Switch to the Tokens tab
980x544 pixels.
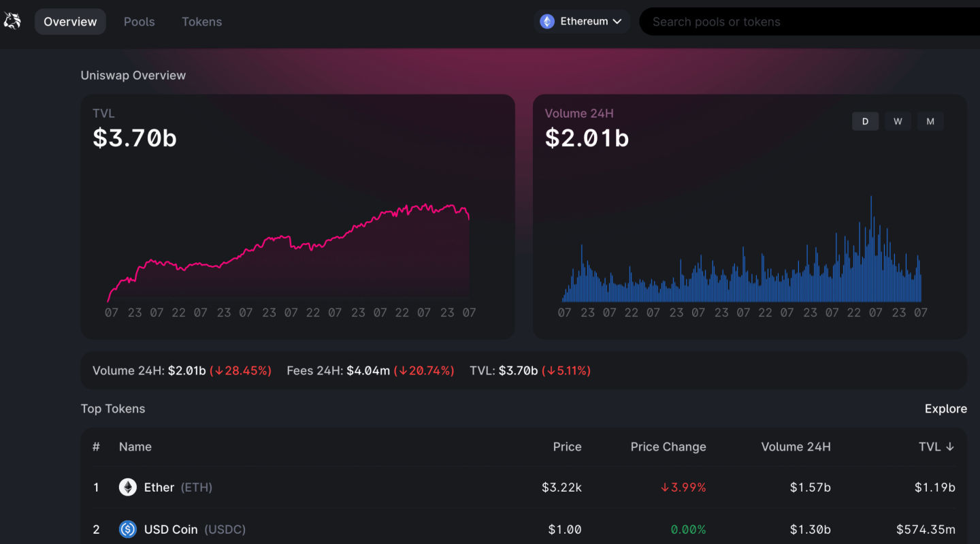(202, 22)
